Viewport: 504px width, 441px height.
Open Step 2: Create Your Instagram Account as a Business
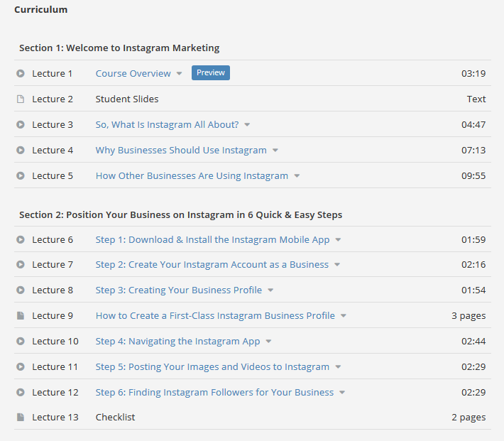[212, 264]
